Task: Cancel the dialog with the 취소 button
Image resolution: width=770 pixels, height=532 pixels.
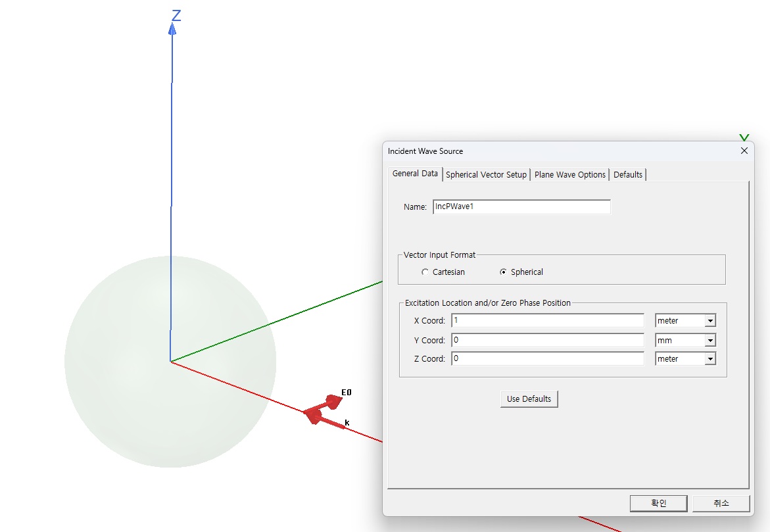Action: pyautogui.click(x=721, y=503)
